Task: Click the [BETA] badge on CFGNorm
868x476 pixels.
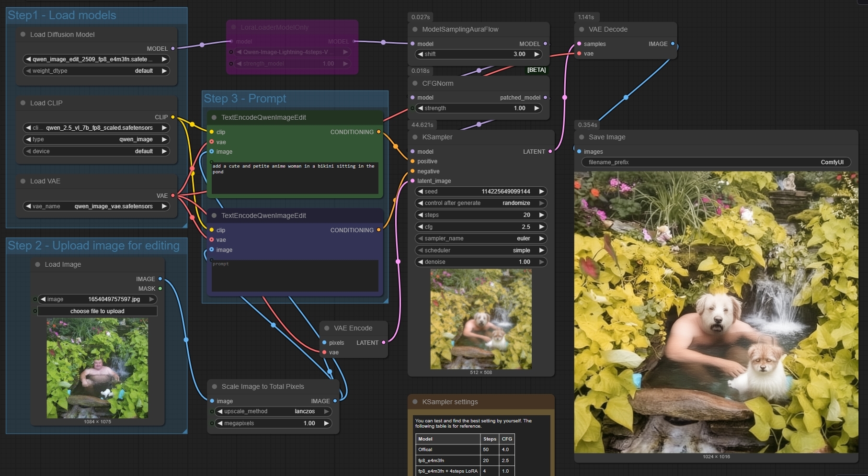Action: 537,70
